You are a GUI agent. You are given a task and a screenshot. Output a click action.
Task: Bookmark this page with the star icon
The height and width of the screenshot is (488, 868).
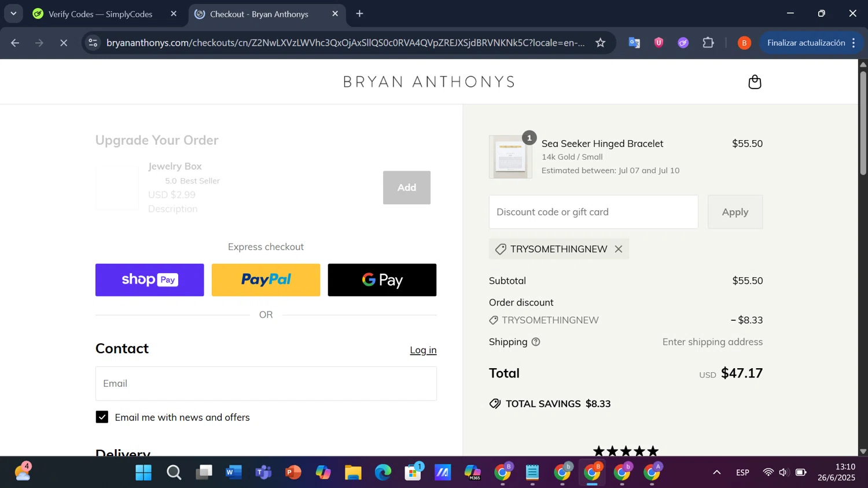(601, 43)
